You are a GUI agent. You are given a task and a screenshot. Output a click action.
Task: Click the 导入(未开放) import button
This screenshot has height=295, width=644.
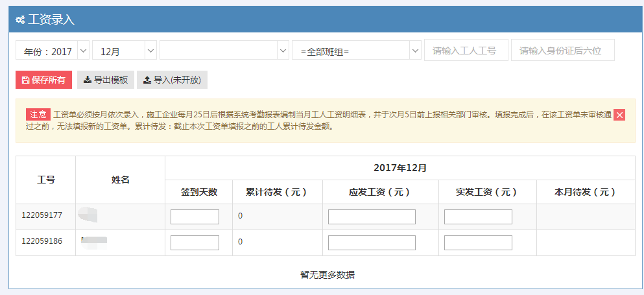(172, 80)
